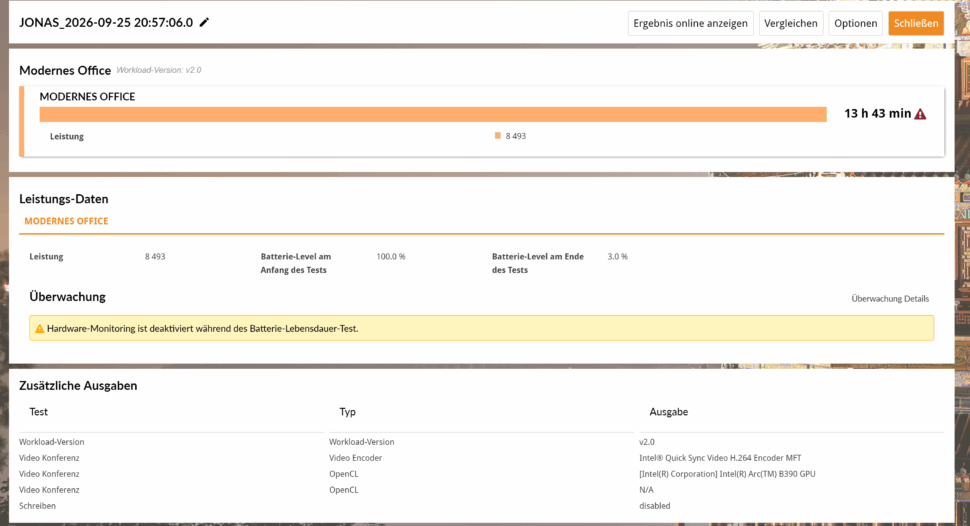
Task: Click the pencil icon to rename the result
Action: pos(204,22)
